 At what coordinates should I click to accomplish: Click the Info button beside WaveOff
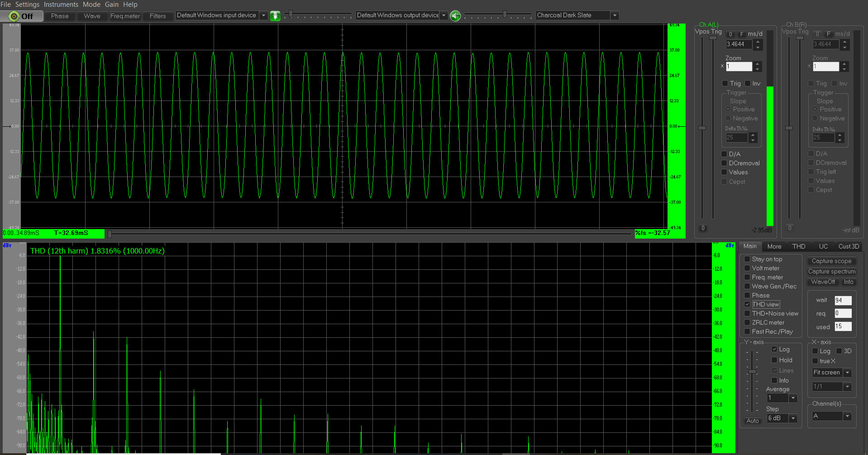coord(849,282)
